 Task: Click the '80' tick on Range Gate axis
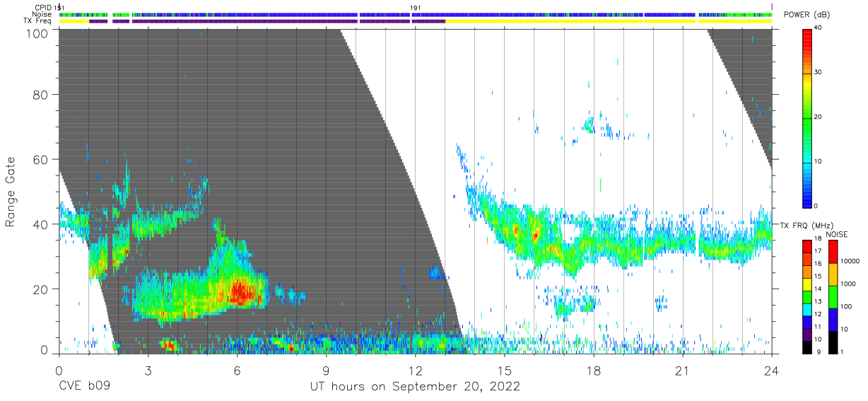pos(40,95)
